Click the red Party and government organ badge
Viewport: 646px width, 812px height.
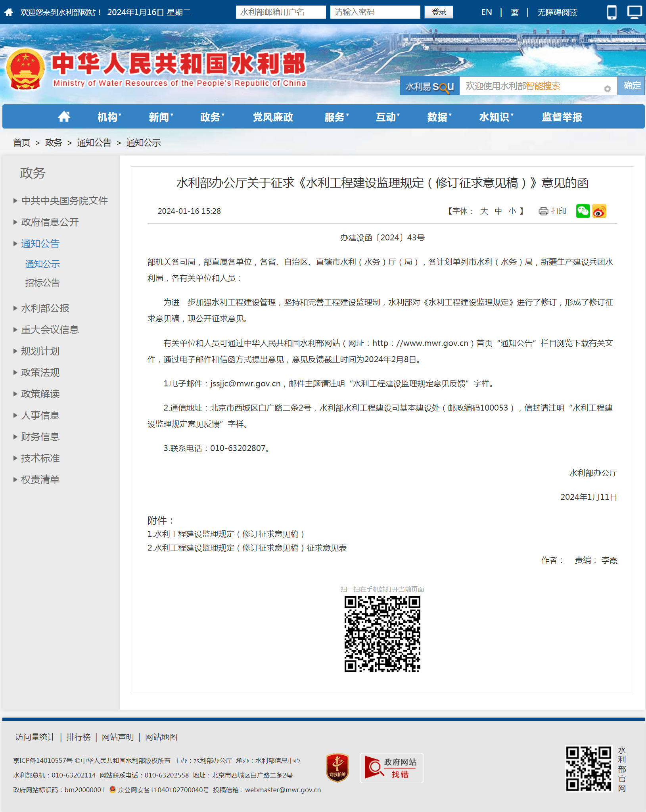click(x=337, y=768)
